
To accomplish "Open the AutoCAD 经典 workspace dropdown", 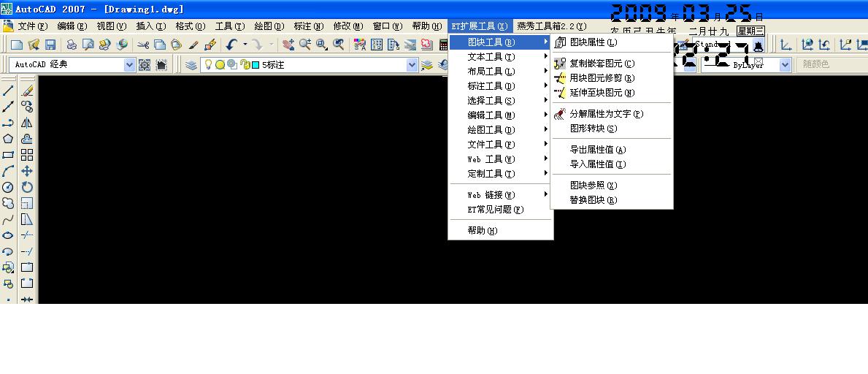I will click(x=129, y=65).
